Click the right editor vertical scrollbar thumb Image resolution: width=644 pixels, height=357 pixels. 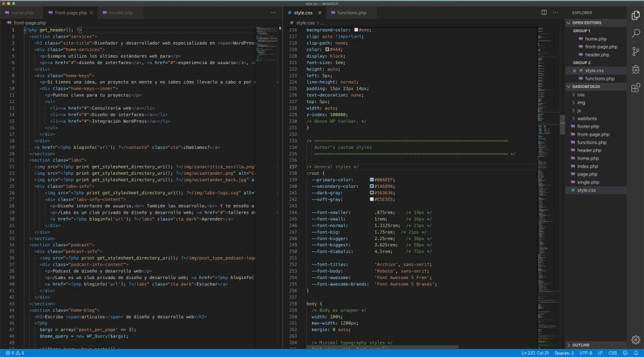(x=562, y=124)
